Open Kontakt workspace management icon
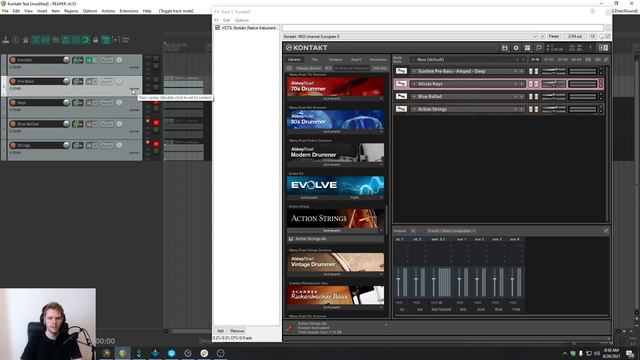The width and height of the screenshot is (640, 360). (527, 48)
